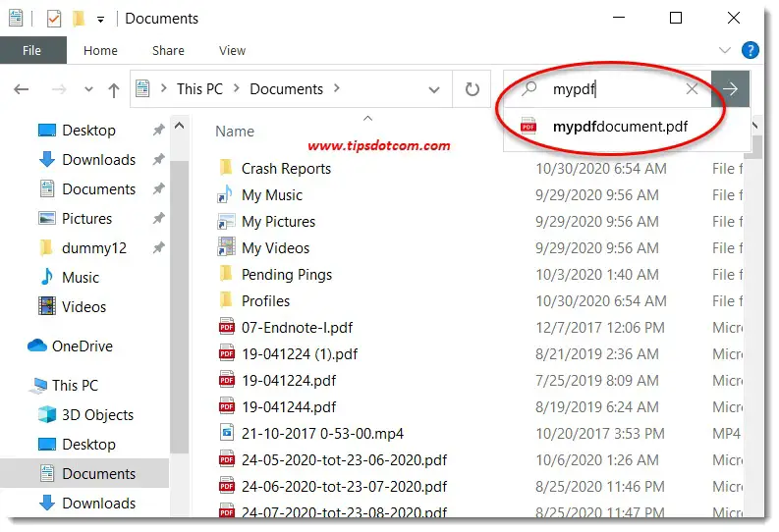779x532 pixels.
Task: Select the My Music shortcut folder
Action: [x=272, y=195]
